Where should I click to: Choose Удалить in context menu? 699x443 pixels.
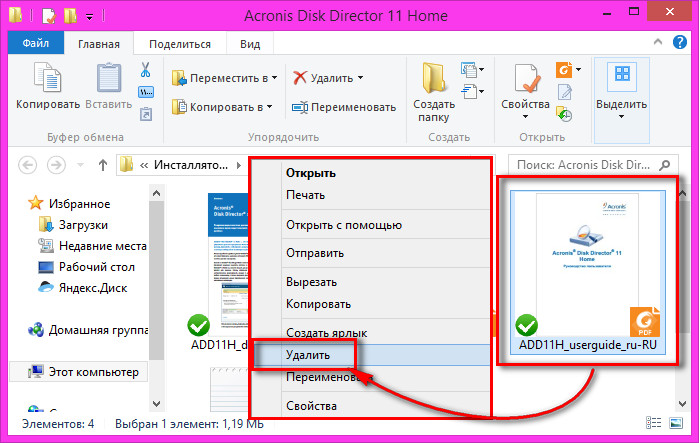[x=308, y=355]
